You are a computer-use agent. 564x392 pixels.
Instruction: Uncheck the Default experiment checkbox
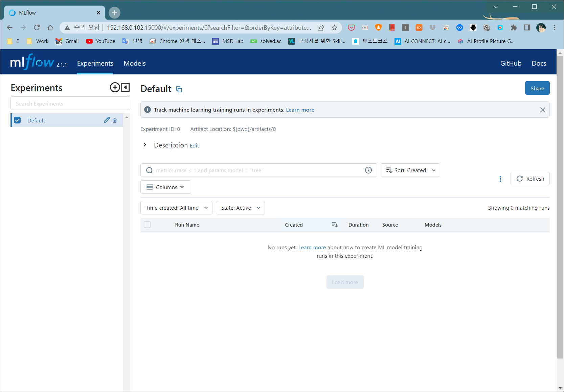pyautogui.click(x=18, y=120)
